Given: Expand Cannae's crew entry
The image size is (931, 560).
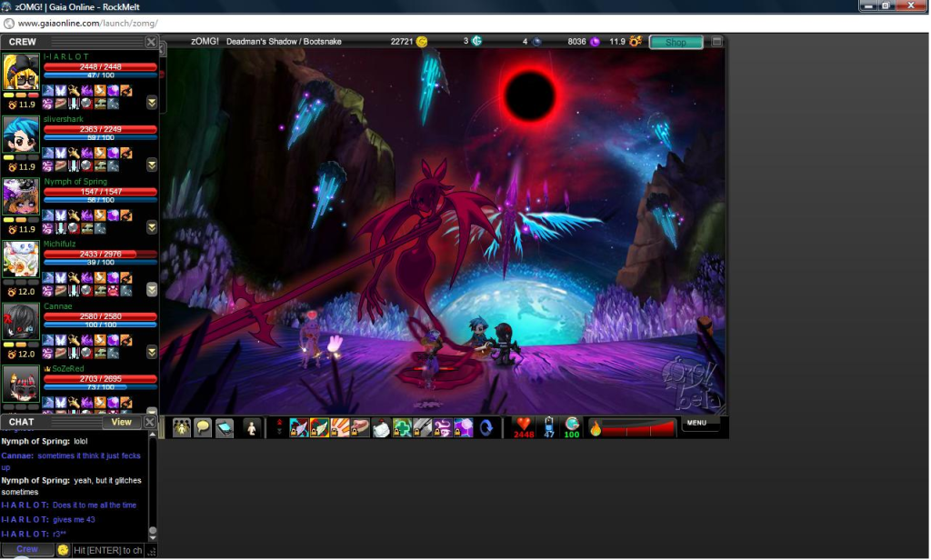Looking at the screenshot, I should coord(152,352).
